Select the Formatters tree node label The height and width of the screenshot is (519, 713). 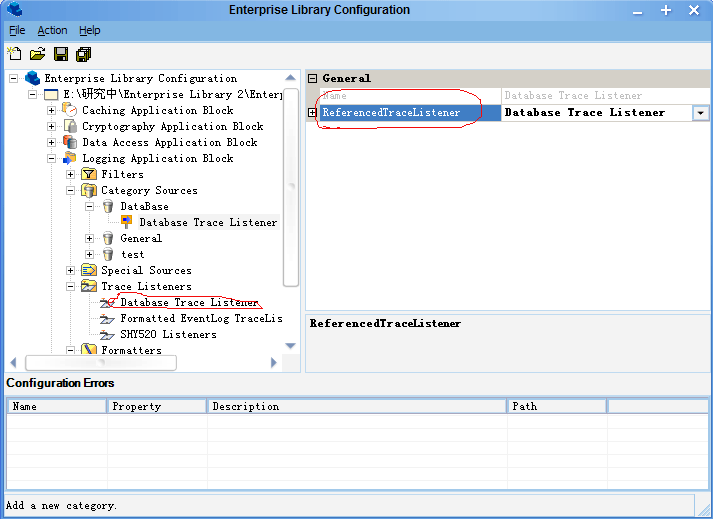131,350
